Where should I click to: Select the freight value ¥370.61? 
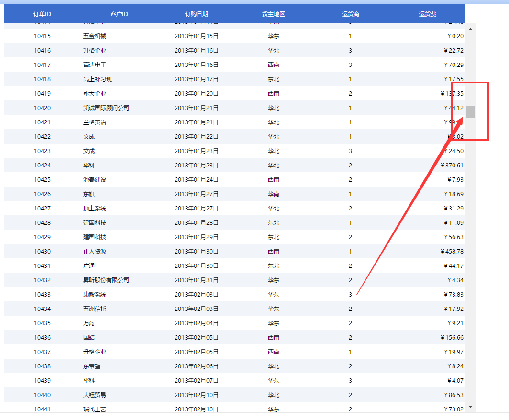tap(452, 166)
